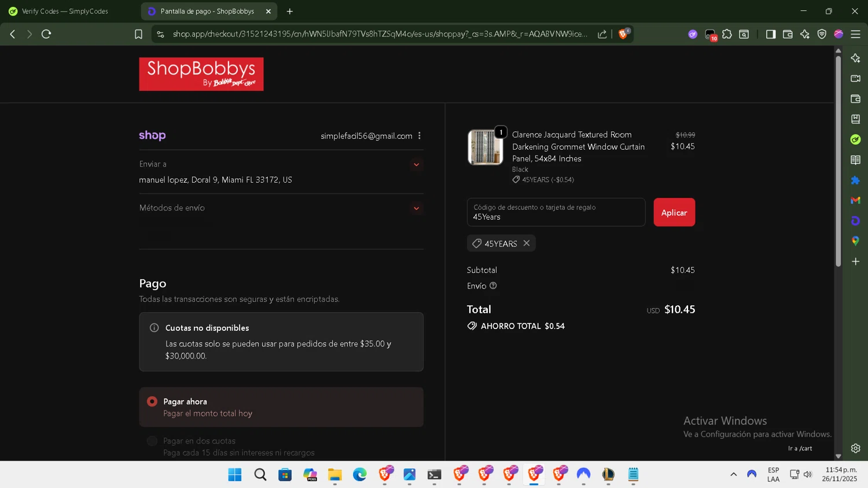Open blue puzzle piece in sidebar
The width and height of the screenshot is (868, 488).
click(856, 180)
